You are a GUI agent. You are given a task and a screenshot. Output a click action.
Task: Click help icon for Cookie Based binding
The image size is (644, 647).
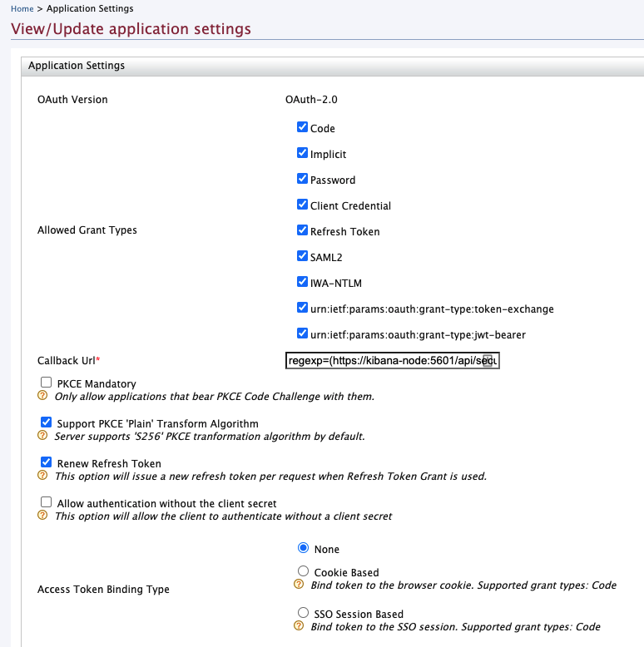[299, 585]
